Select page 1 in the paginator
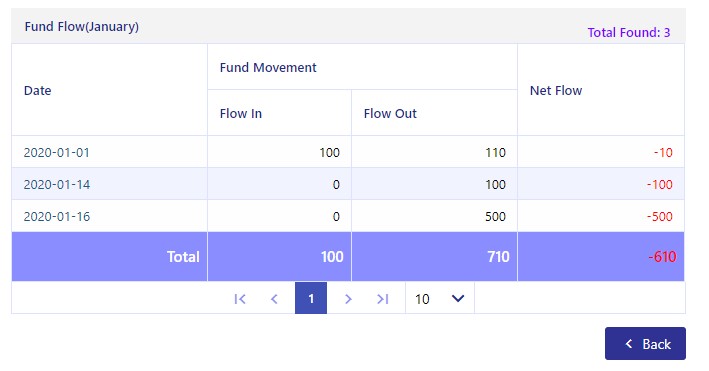 pos(311,298)
